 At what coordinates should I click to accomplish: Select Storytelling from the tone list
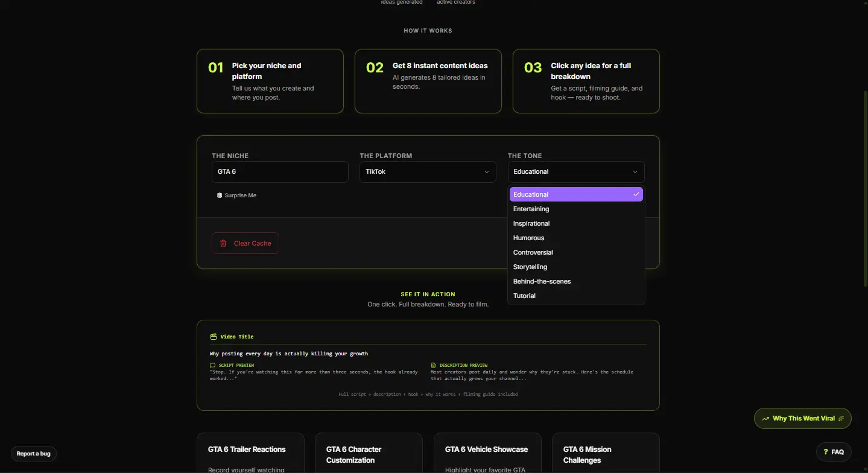[576, 267]
